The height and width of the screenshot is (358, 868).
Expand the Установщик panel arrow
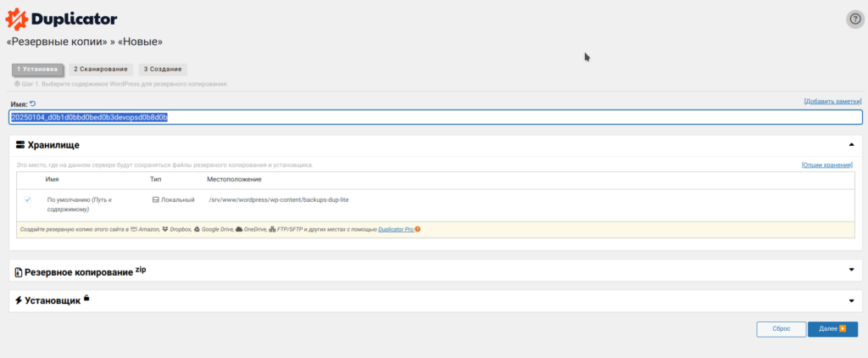point(851,301)
